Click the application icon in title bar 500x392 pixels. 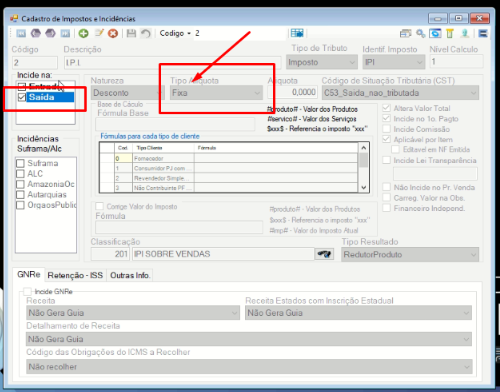point(14,19)
